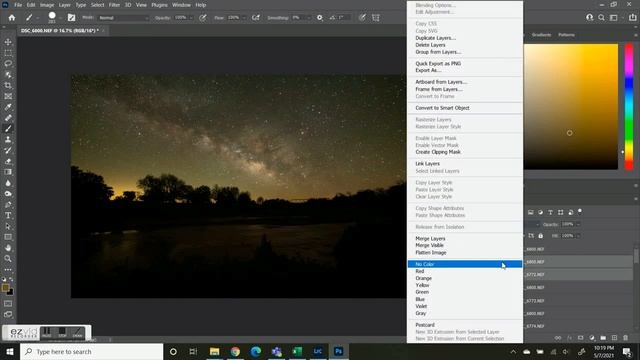
Task: Open the layer Opacity dropdown
Action: [x=578, y=224]
